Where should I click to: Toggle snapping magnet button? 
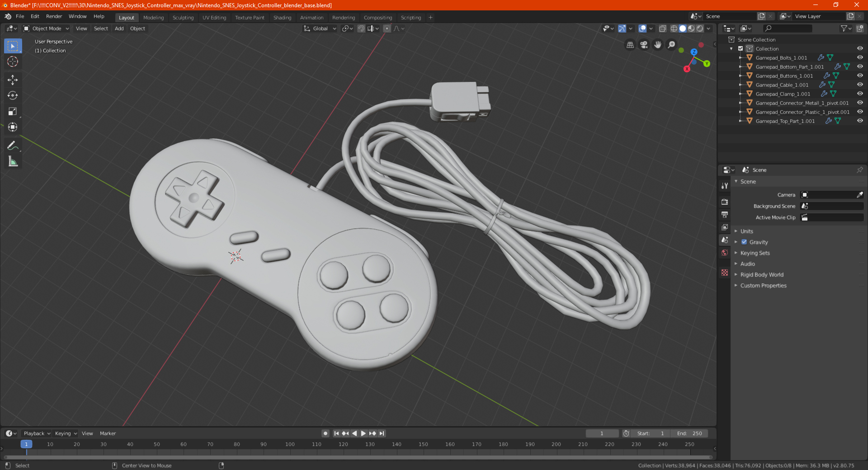pyautogui.click(x=361, y=28)
